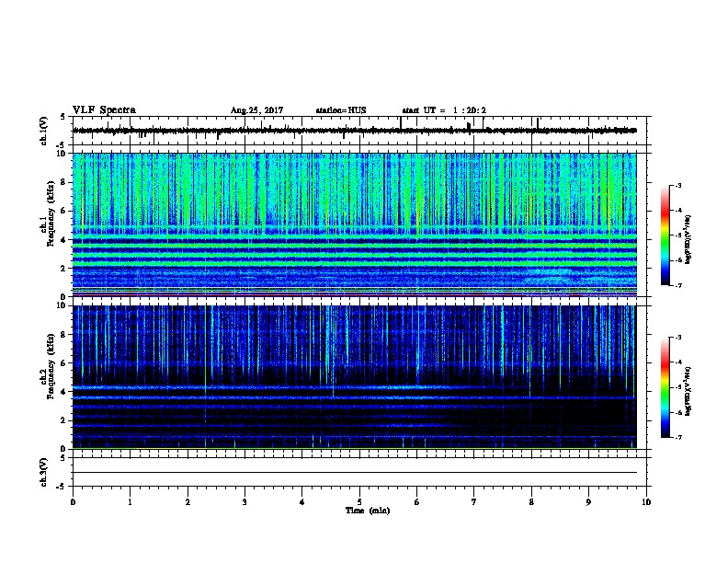Click time axis tick label "6"
This screenshot has width=728, height=563.
(417, 502)
